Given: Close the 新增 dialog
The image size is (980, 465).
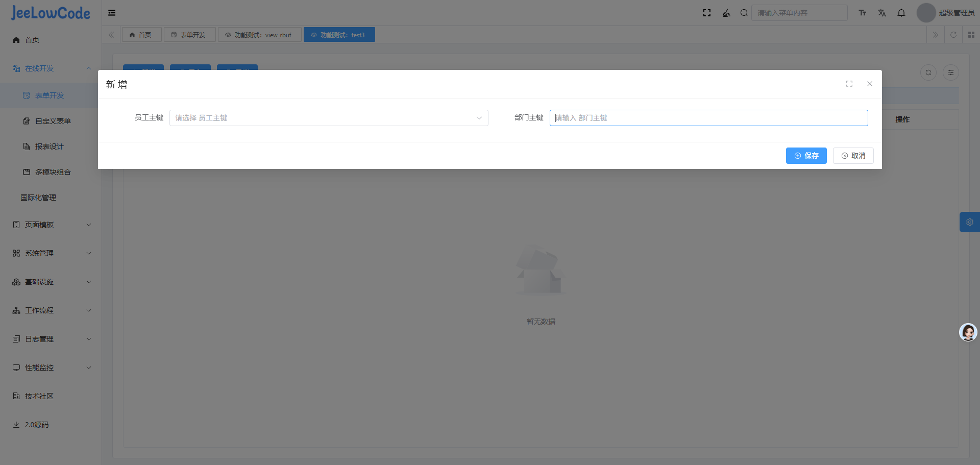Looking at the screenshot, I should pyautogui.click(x=869, y=84).
